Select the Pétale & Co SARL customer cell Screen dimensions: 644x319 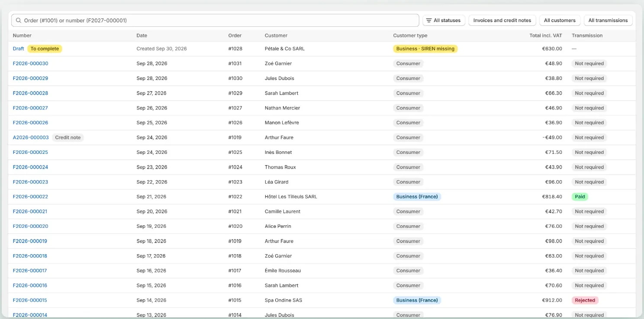coord(285,49)
